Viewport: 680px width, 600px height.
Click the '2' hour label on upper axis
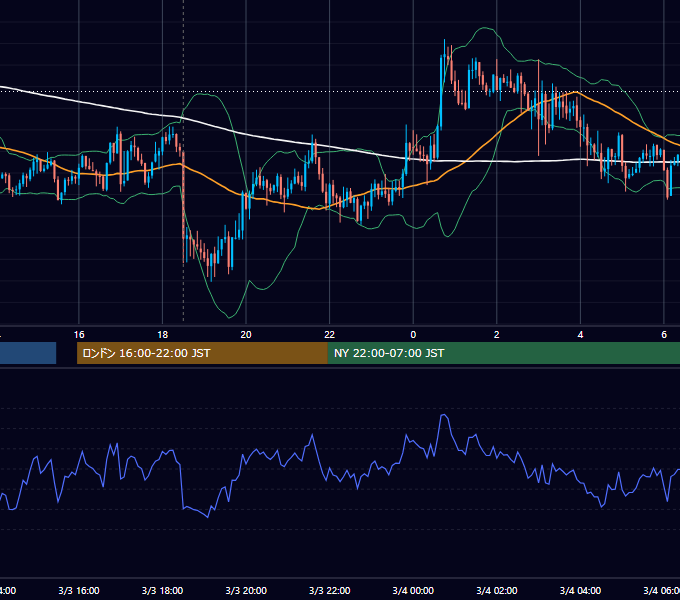(497, 335)
